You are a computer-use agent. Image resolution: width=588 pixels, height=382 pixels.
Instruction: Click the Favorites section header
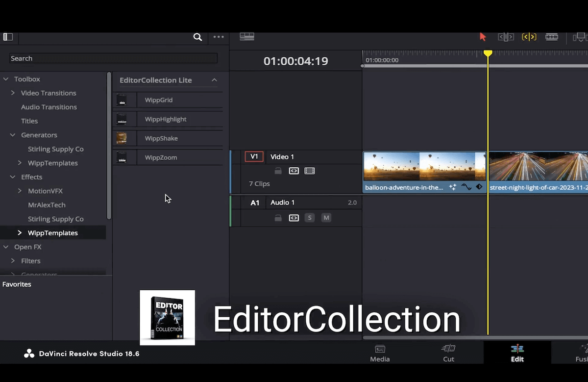click(17, 284)
